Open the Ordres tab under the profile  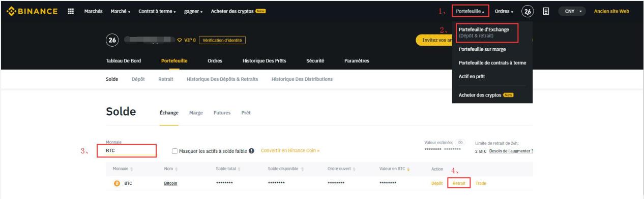(215, 61)
